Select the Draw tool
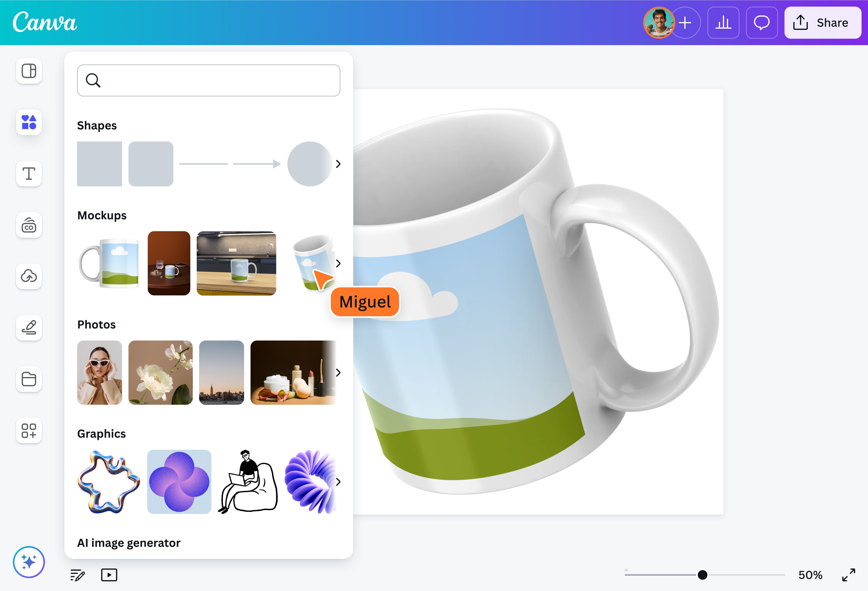Screen dimensions: 868x591 click(x=29, y=328)
